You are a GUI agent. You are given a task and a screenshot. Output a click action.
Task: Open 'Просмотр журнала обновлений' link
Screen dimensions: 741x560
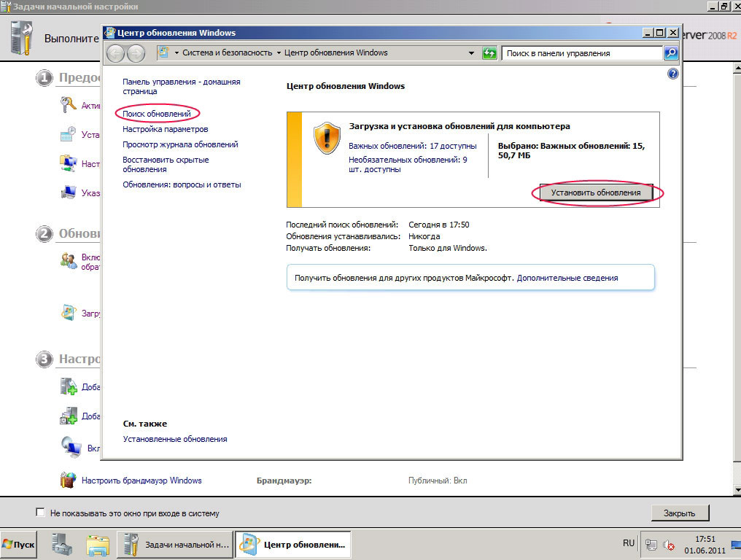[x=181, y=144]
